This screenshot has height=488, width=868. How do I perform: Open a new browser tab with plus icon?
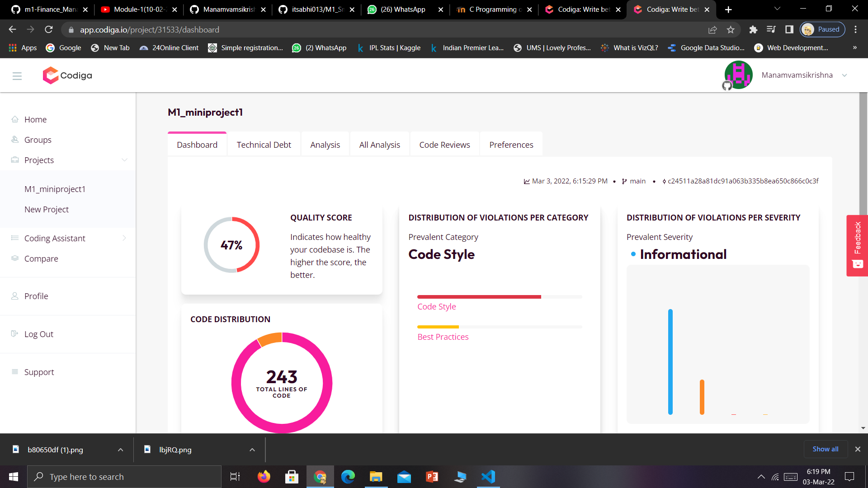coord(728,9)
